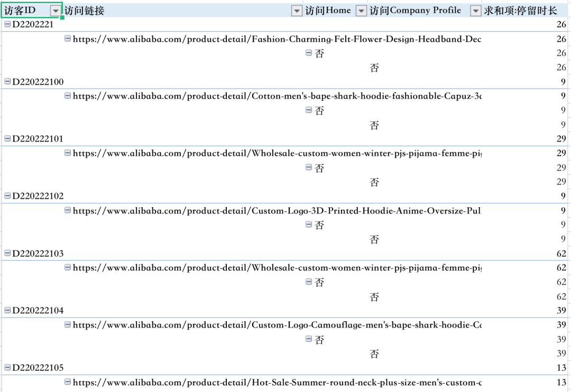Collapse the Custom-Logo-Camouflage link row
571x392 pixels.
coord(67,324)
